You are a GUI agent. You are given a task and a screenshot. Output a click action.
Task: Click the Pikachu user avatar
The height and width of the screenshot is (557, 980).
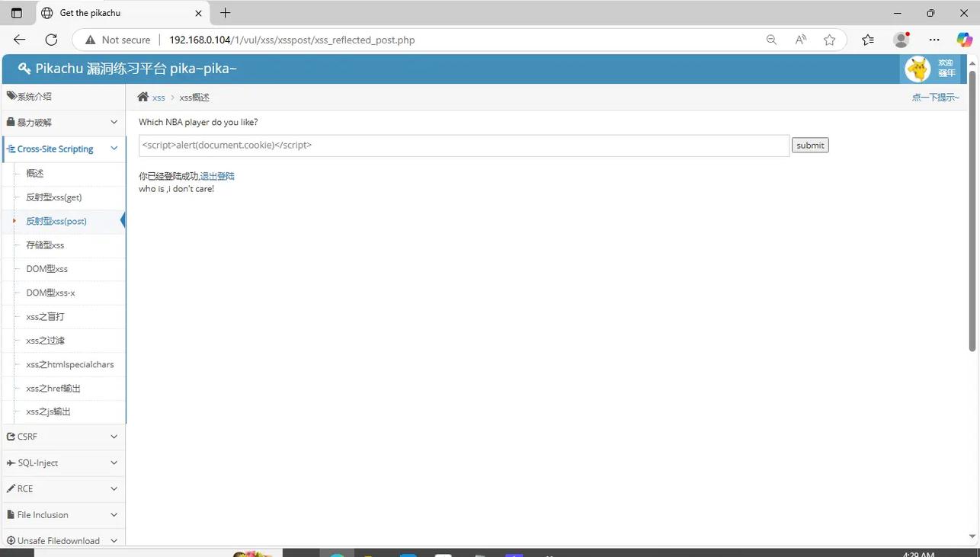[x=918, y=69]
